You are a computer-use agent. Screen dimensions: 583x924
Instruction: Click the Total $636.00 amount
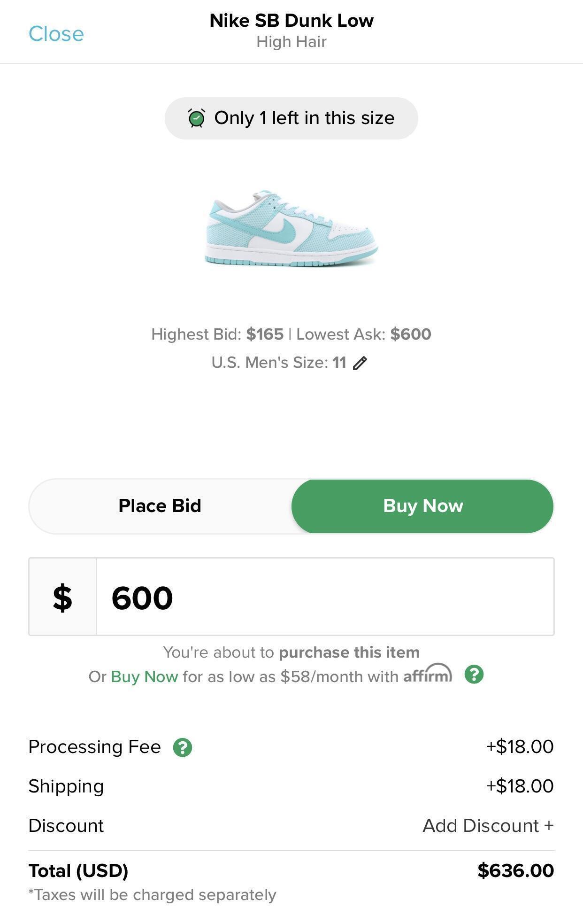515,870
